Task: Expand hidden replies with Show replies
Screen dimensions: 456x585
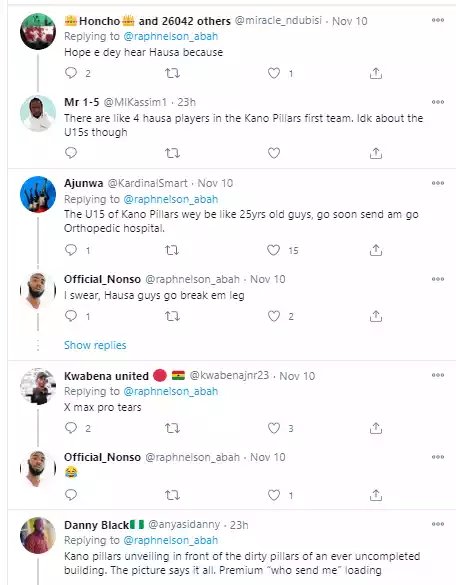Action: [x=95, y=345]
